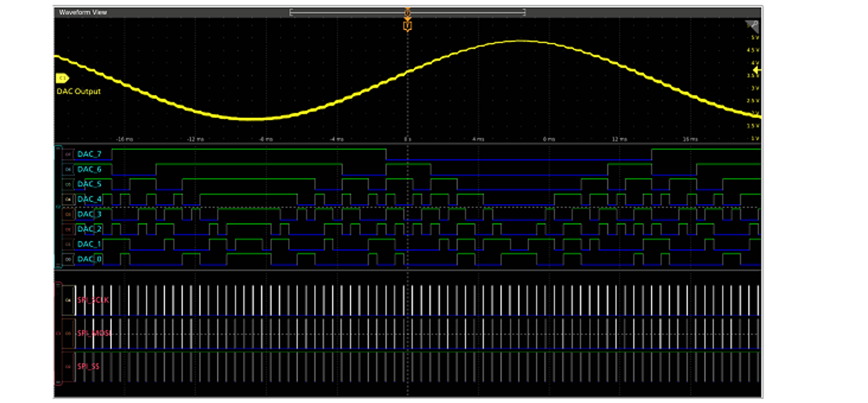The image size is (868, 403).
Task: Select the DAC_3 signal label
Action: [x=90, y=214]
